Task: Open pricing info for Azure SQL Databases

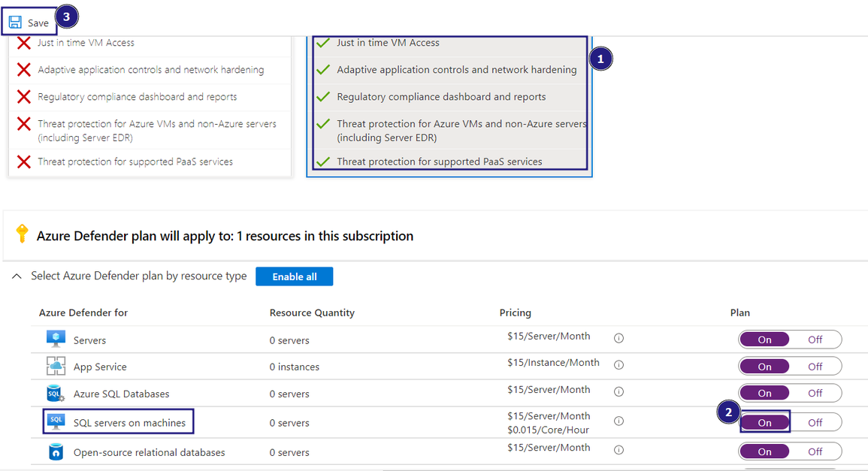Action: (x=619, y=392)
